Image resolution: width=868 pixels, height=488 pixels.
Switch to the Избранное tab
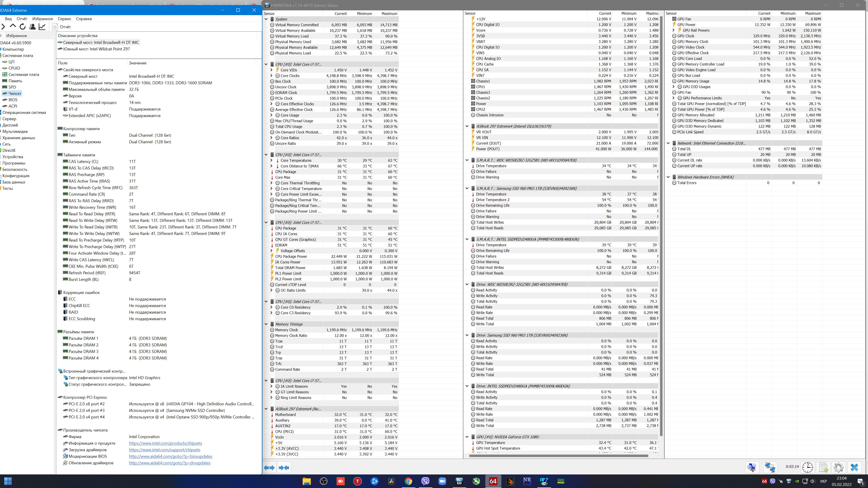16,35
